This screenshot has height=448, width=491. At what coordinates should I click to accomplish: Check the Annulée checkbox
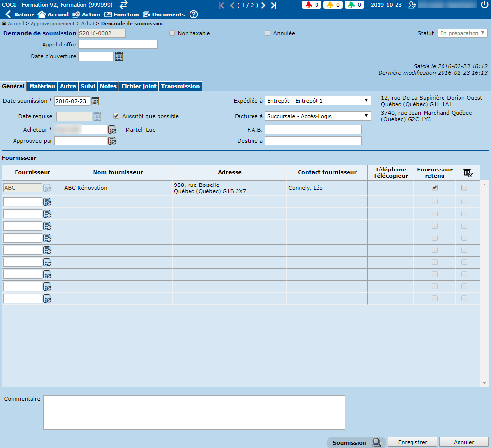pyautogui.click(x=268, y=33)
